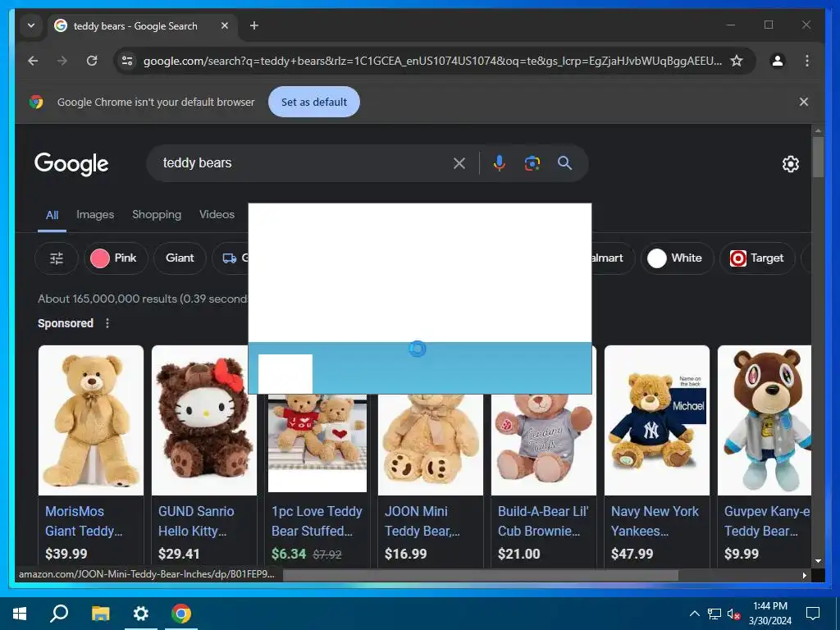View site information icon in address bar
This screenshot has height=630, width=840.
127,61
